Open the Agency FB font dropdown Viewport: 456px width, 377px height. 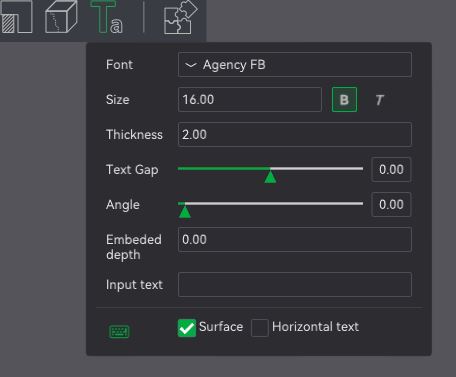point(295,65)
